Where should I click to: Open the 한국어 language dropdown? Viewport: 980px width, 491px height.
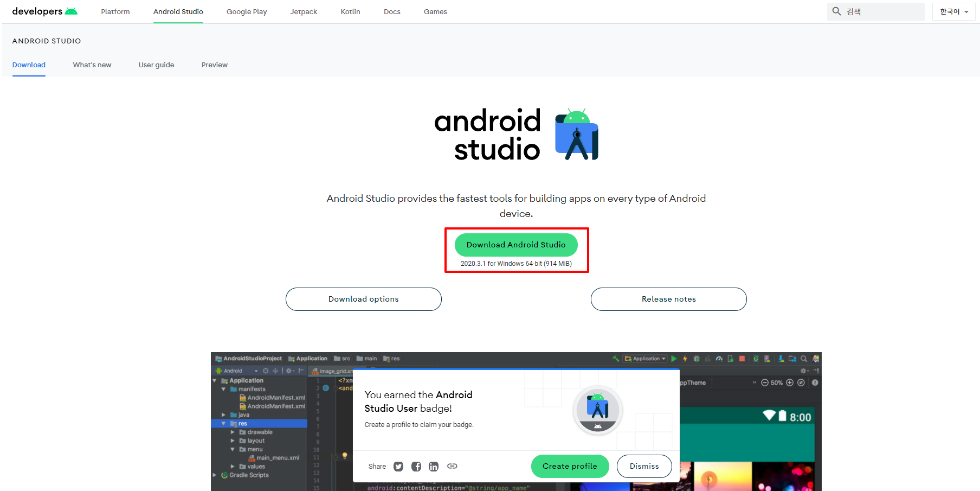point(954,11)
